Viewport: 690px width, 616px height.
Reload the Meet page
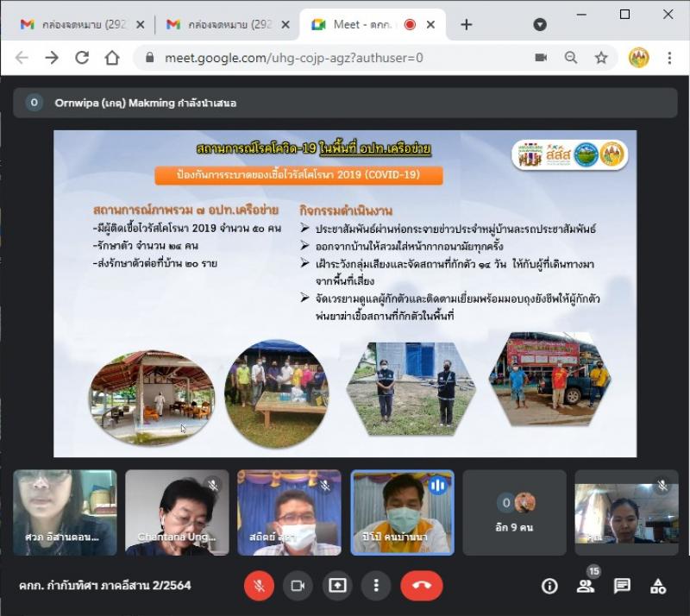(82, 58)
